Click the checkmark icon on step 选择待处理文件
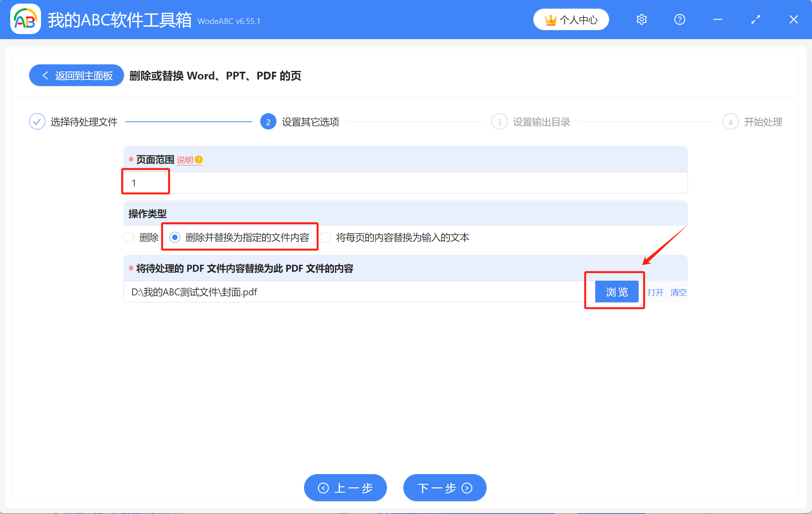The image size is (812, 514). [37, 121]
